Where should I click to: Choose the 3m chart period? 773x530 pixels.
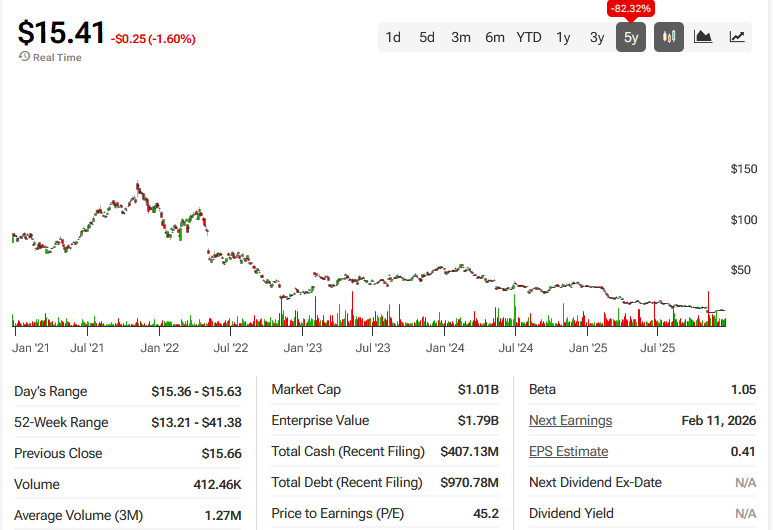461,37
